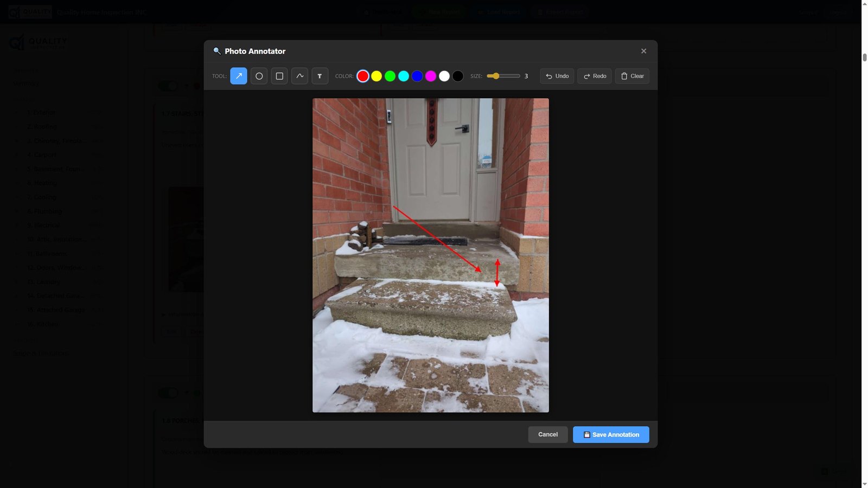Cancel the photo annotation
Image resolution: width=868 pixels, height=488 pixels.
coord(547,434)
